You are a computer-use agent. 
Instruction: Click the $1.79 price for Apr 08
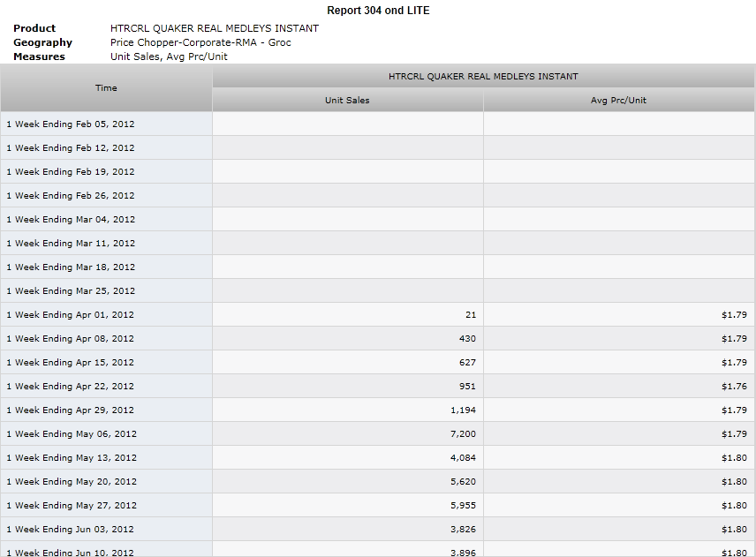pos(734,339)
